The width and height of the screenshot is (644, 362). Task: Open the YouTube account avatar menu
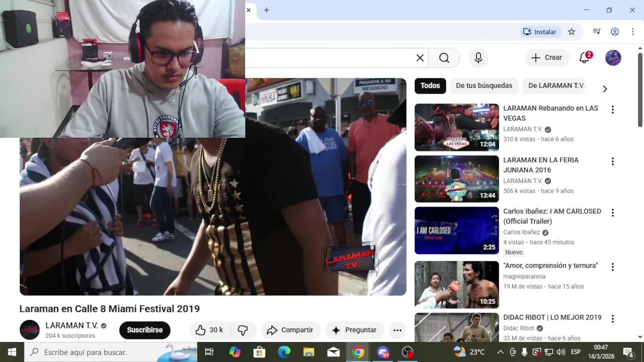click(613, 58)
